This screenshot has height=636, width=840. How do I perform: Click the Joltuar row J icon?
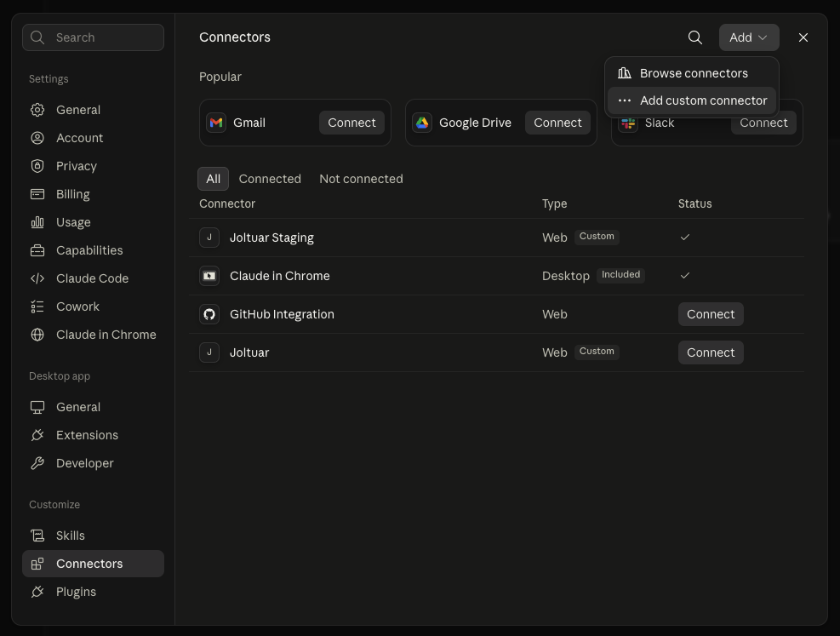point(209,352)
